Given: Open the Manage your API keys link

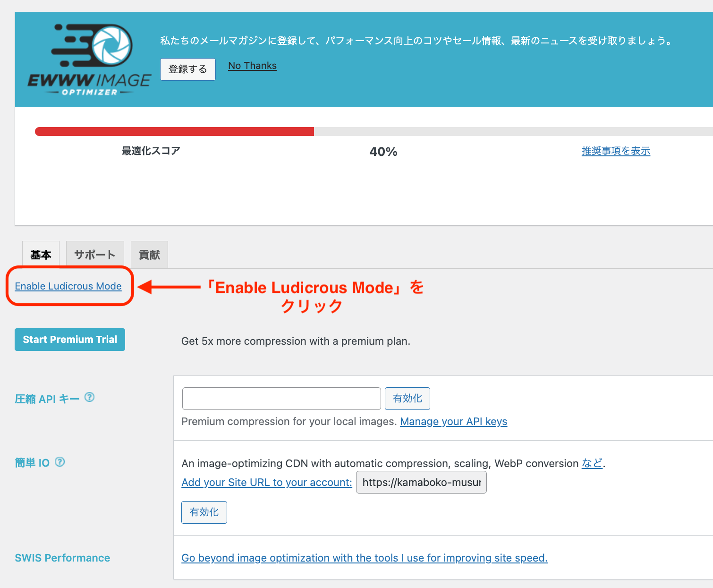Looking at the screenshot, I should [x=454, y=421].
